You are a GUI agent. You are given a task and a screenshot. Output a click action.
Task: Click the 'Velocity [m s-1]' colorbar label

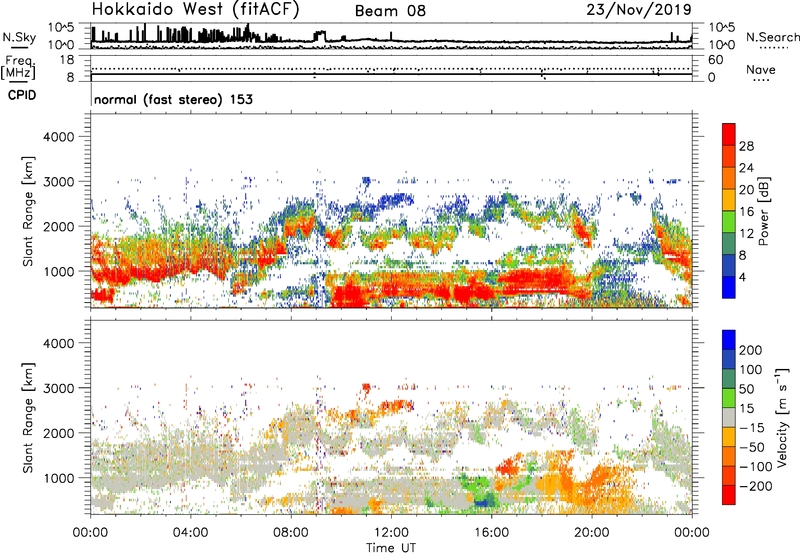coord(781,417)
